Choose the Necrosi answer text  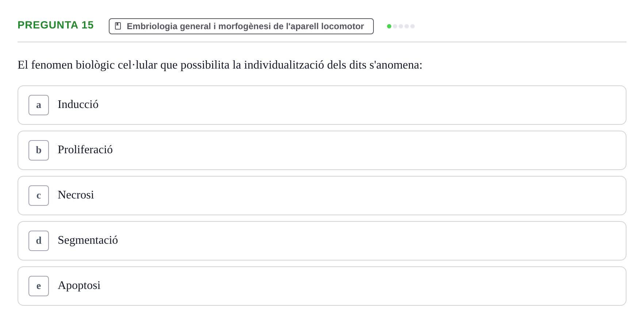[x=76, y=195]
